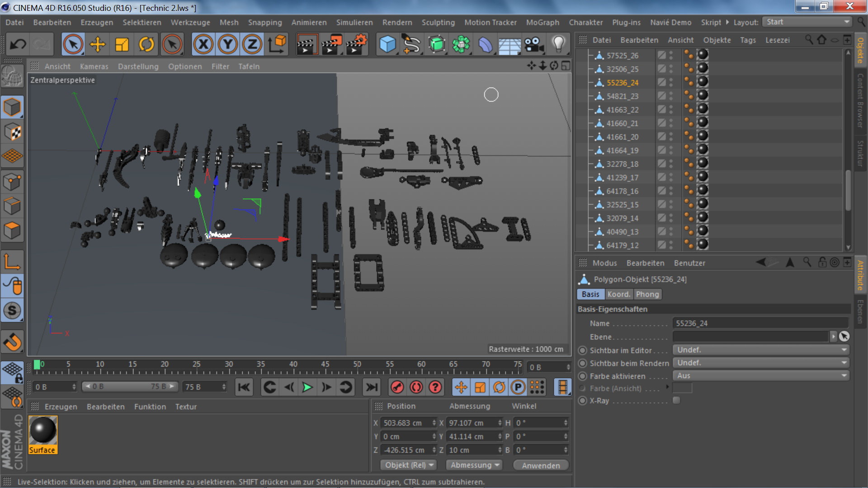
Task: Jump to the animation end
Action: pos(372,387)
